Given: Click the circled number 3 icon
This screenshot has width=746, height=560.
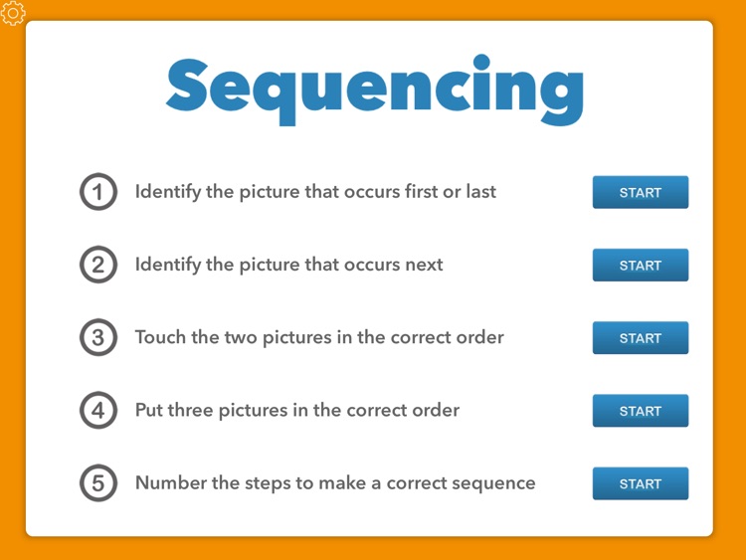Looking at the screenshot, I should [97, 337].
